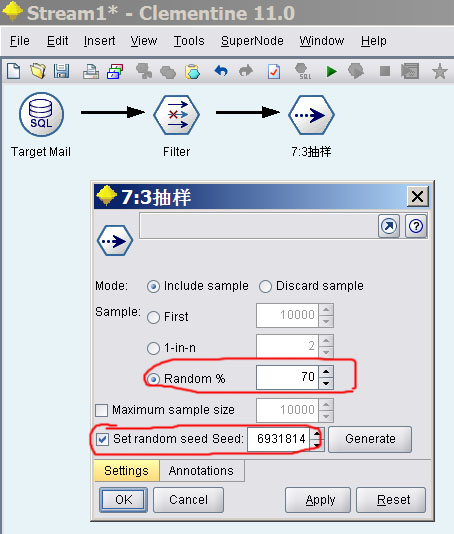Screen dimensions: 454x534
Task: Click the Generate seed button
Action: click(370, 439)
